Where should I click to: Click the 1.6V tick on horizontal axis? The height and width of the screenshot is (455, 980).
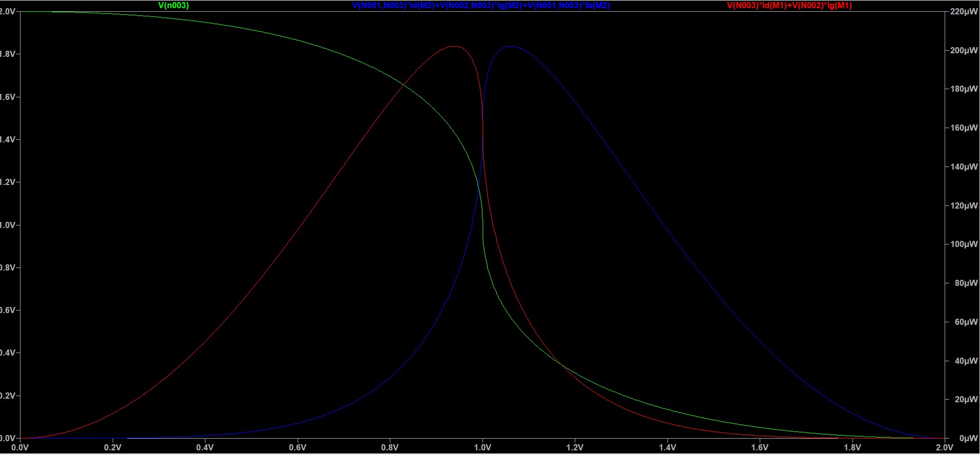pyautogui.click(x=760, y=447)
